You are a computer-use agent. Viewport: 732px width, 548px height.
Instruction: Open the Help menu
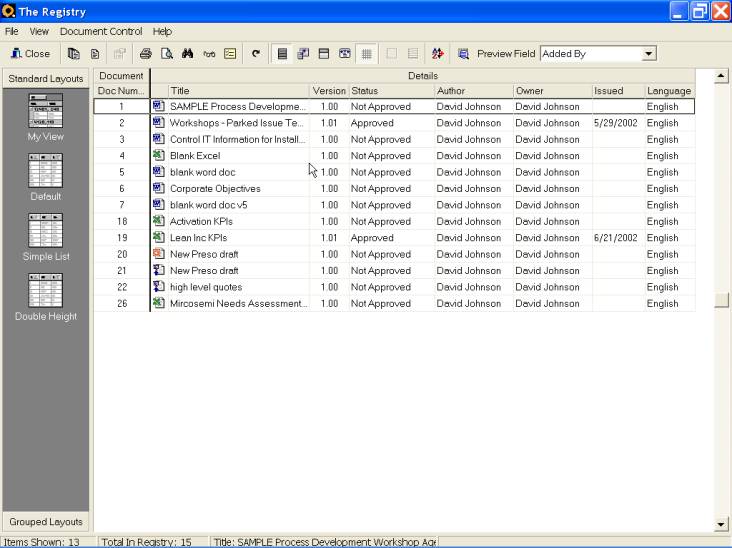(162, 31)
